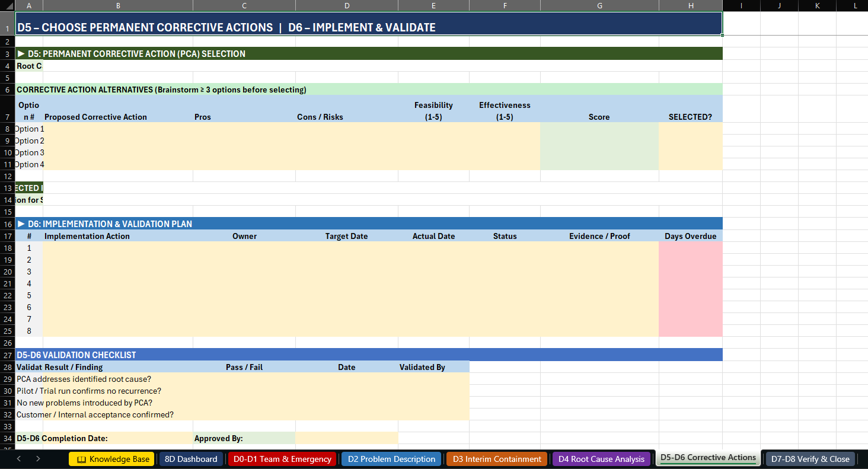868x469 pixels.
Task: Switch to the D2 Problem Description tab
Action: 391,458
